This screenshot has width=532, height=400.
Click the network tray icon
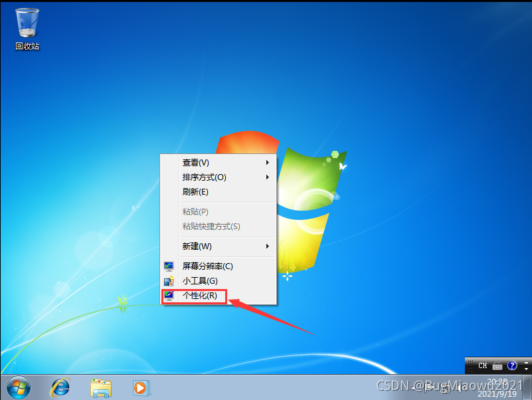(x=445, y=389)
